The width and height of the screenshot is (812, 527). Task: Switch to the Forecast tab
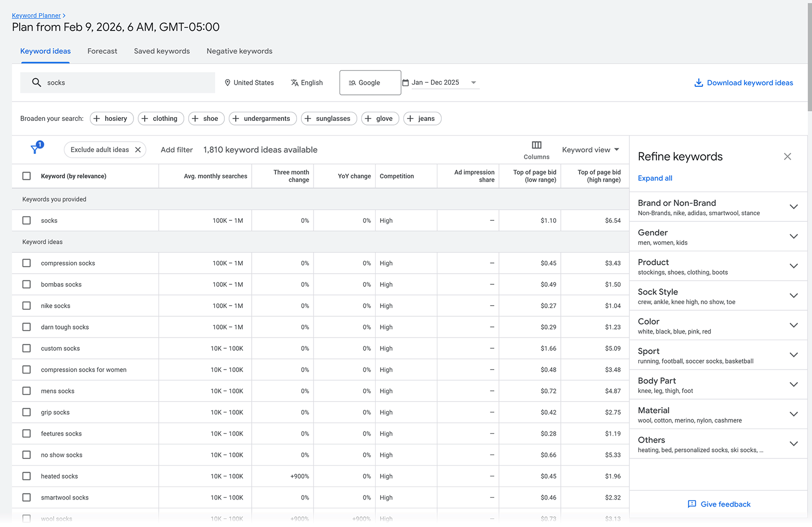click(102, 51)
